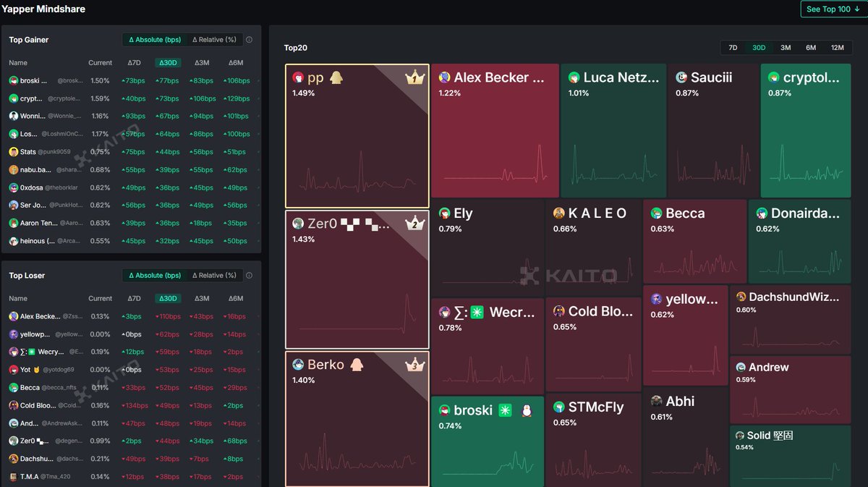
Task: Click the rank-3 crown badge on Berko's tile
Action: click(x=416, y=365)
